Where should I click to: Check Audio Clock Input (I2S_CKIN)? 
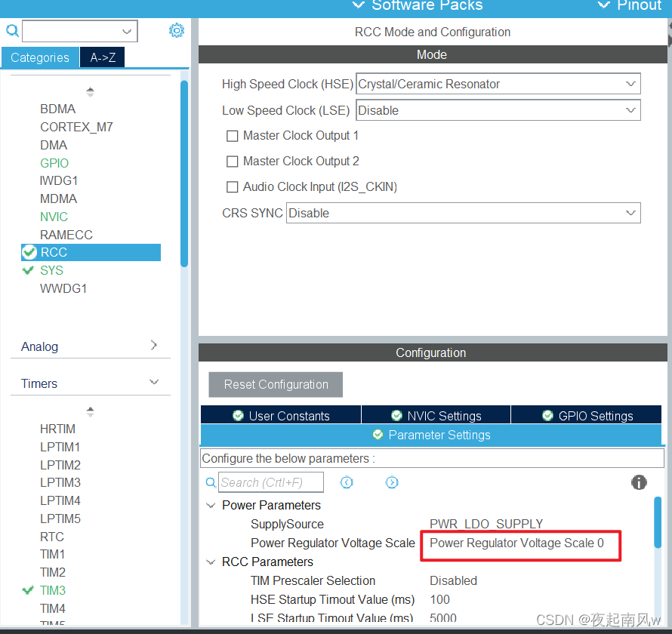[232, 187]
